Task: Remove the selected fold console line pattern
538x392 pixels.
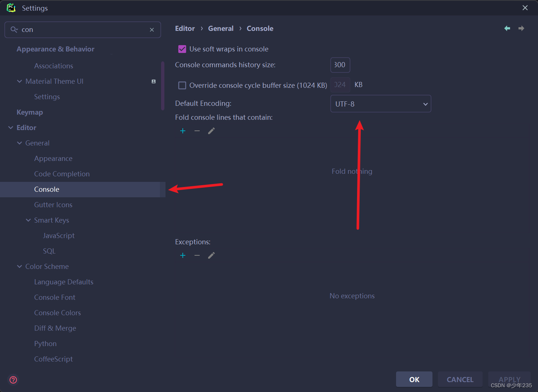Action: pos(197,131)
